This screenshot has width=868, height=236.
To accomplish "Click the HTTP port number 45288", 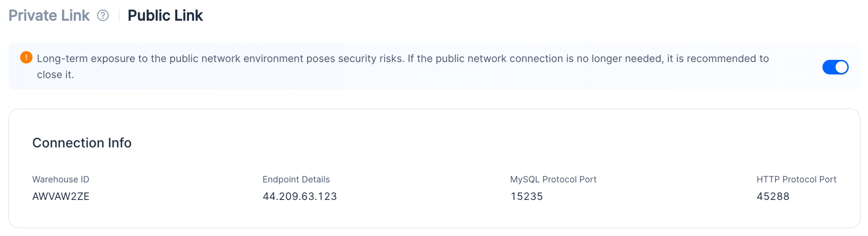I will [x=773, y=197].
